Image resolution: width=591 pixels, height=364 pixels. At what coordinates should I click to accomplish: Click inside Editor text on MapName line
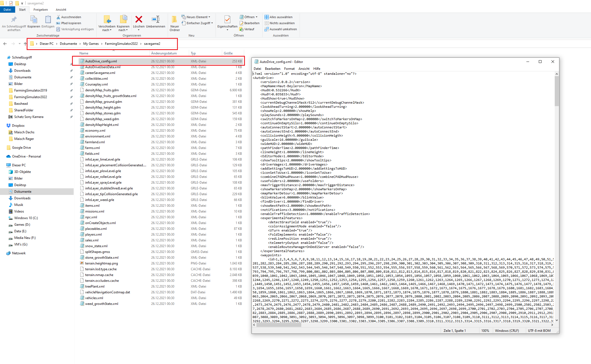(291, 86)
